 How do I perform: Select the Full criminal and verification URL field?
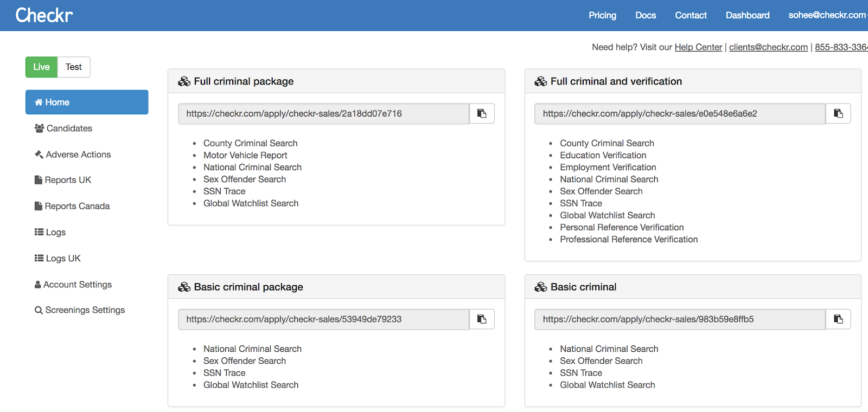(x=680, y=114)
